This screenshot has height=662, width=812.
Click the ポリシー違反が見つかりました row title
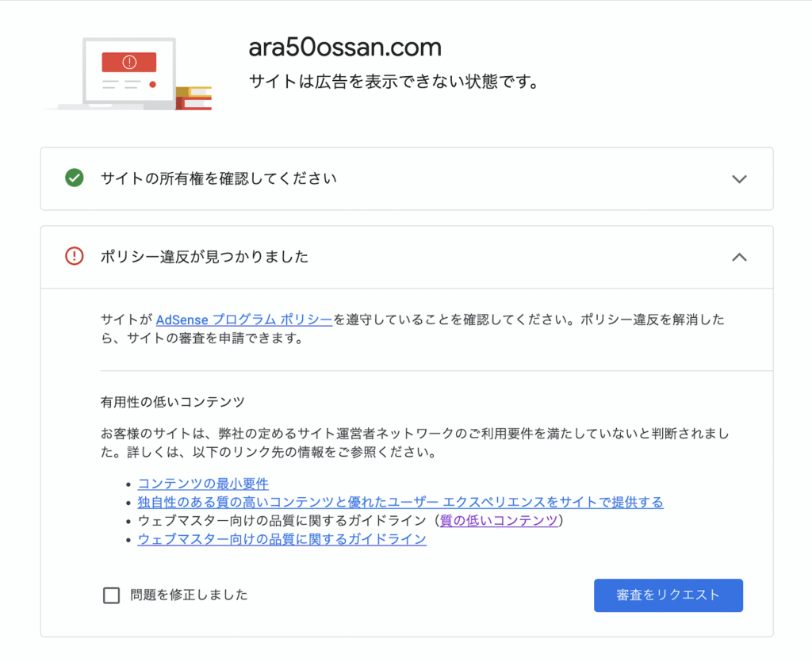205,257
